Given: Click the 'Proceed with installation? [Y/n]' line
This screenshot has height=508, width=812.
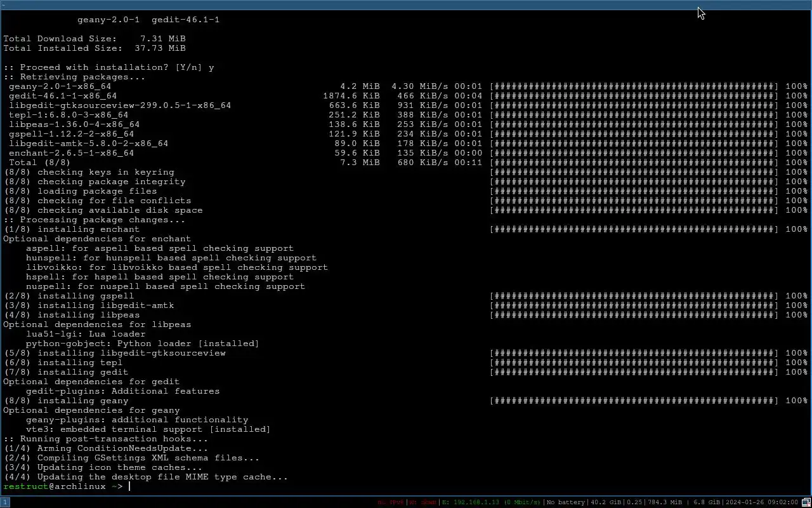Looking at the screenshot, I should (108, 67).
